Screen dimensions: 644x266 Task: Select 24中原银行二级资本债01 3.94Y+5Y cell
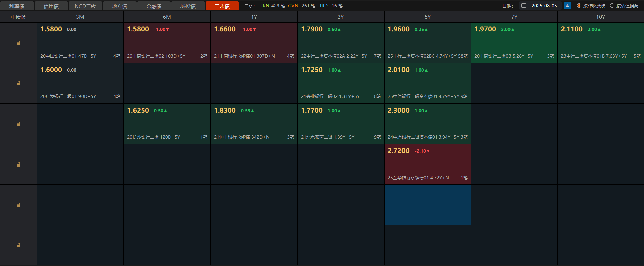tap(428, 124)
